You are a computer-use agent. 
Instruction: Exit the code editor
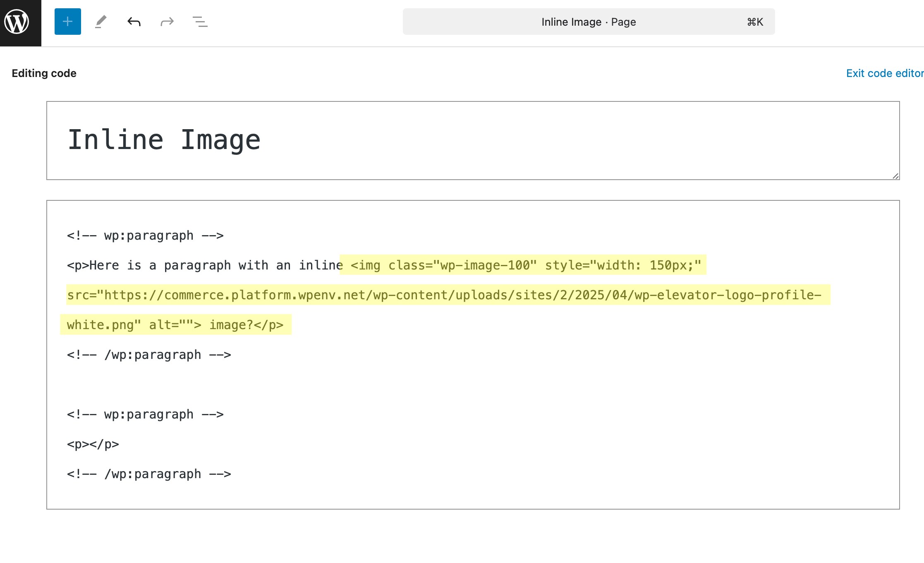pyautogui.click(x=884, y=73)
